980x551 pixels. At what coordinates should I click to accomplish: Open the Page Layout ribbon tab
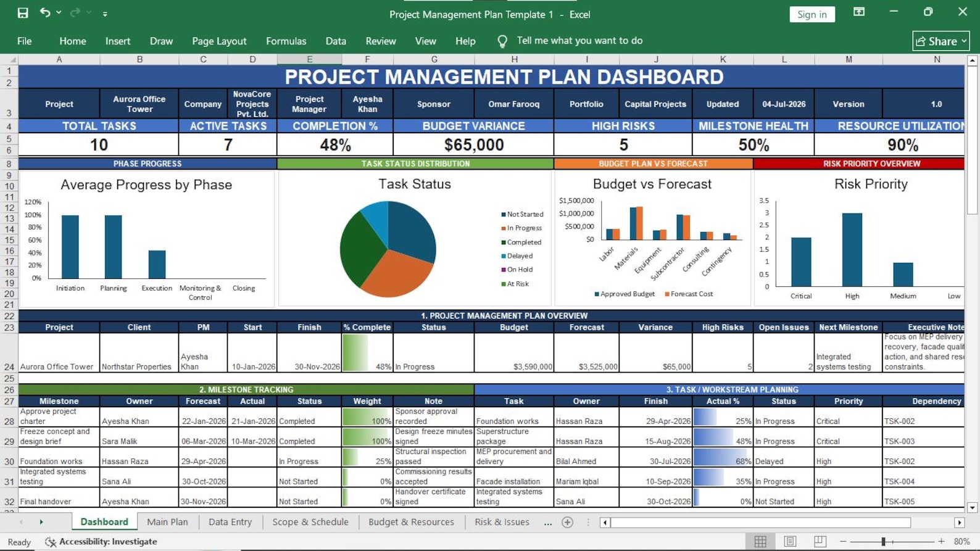coord(219,41)
